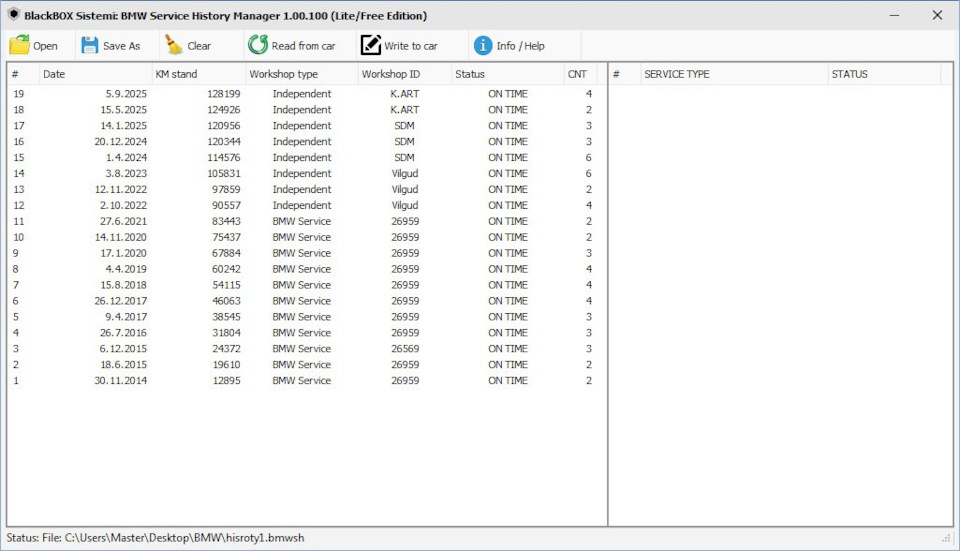Screen dimensions: 960x551
Task: Click KM value 46063
Action: point(226,301)
